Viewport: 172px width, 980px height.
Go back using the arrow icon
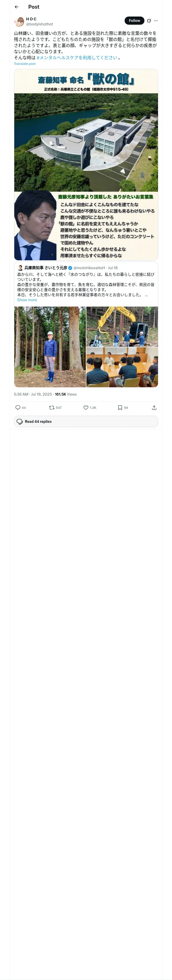click(x=16, y=7)
